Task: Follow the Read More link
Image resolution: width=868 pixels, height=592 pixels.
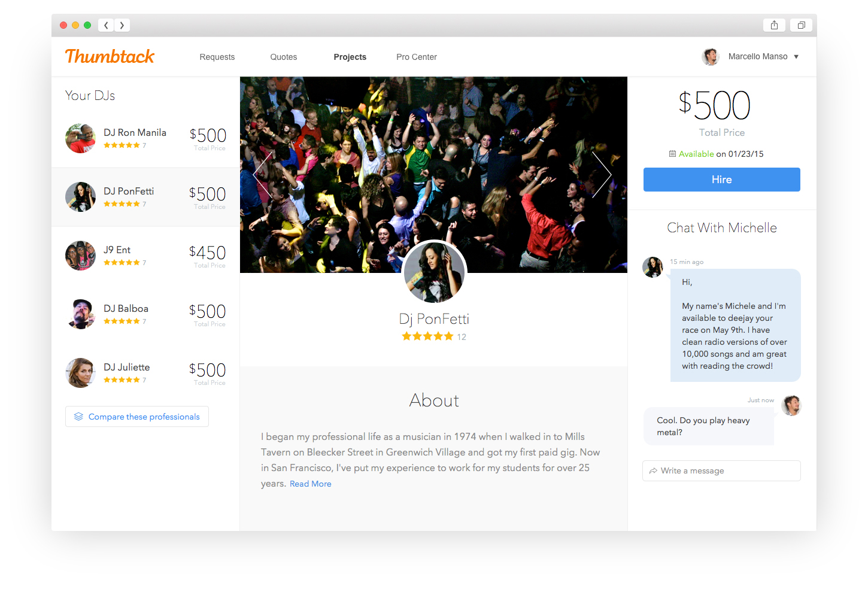Action: tap(311, 484)
